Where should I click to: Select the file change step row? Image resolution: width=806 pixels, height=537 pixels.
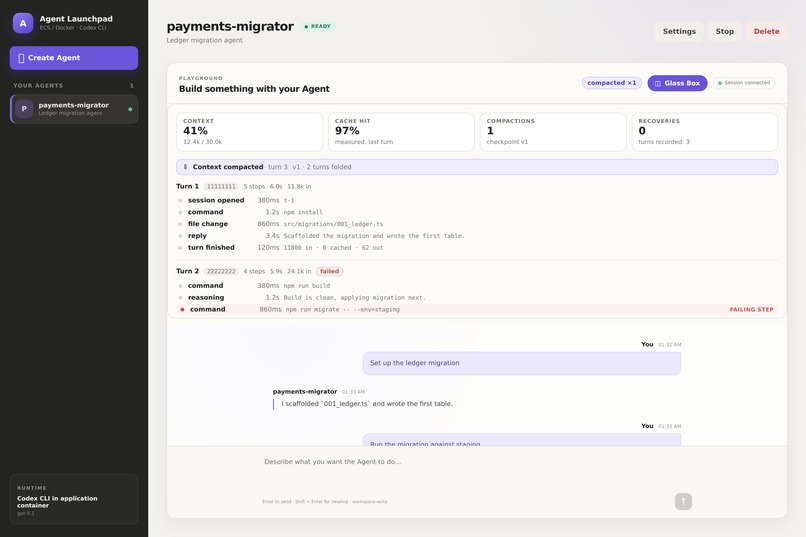[x=477, y=224]
